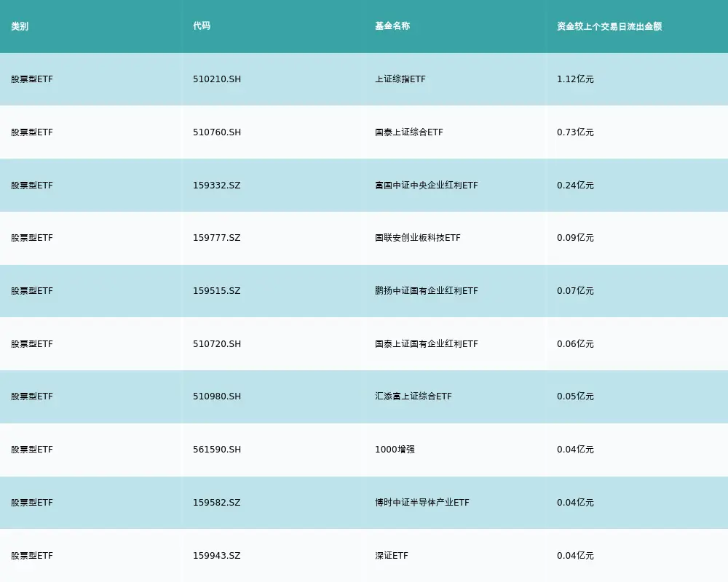Screen dimensions: 728x582
Task: Click the 股票型ETF label in first row
Action: (31, 79)
